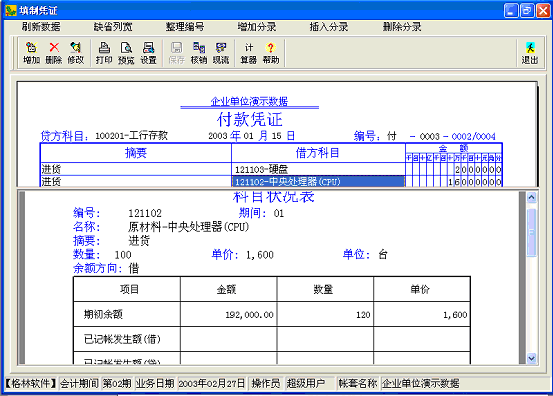This screenshot has height=396, width=553.
Task: Click the account set name in status bar
Action: click(420, 383)
